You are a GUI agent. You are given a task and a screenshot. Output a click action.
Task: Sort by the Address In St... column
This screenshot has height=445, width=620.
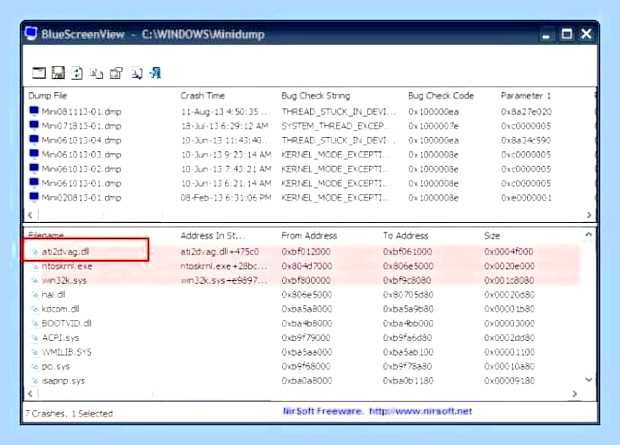click(212, 236)
